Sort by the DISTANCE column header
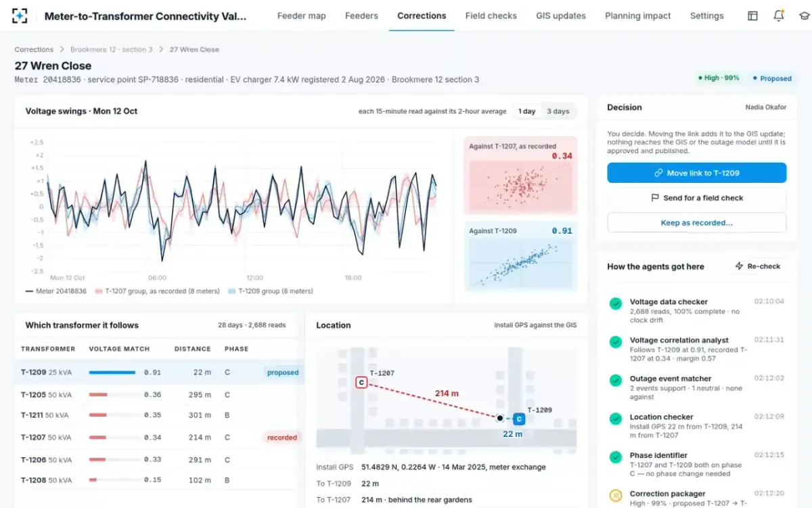This screenshot has width=812, height=508. pyautogui.click(x=192, y=349)
